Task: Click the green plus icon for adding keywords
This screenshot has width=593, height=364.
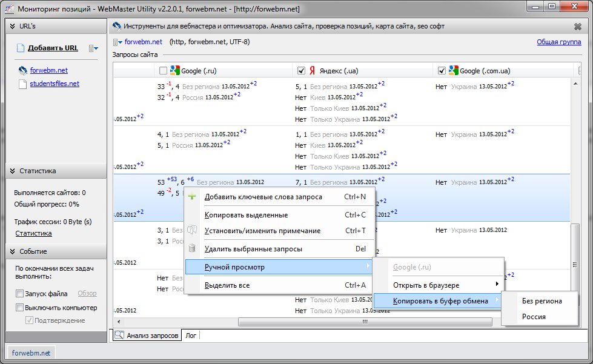Action: pyautogui.click(x=192, y=197)
